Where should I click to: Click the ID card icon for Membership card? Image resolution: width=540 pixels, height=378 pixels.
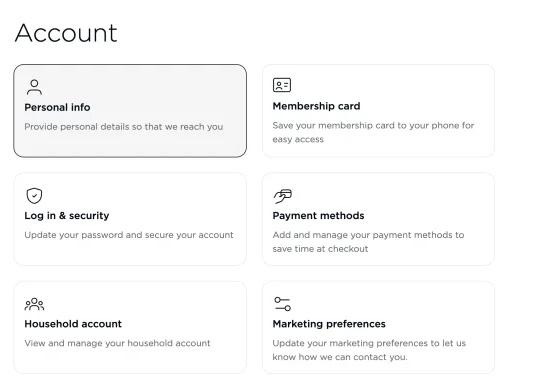pos(282,85)
